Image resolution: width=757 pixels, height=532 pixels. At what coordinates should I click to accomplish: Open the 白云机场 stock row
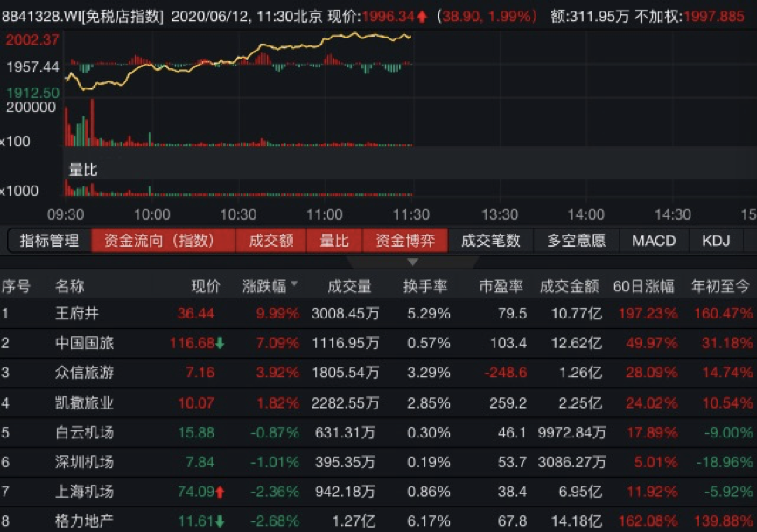tap(378, 432)
